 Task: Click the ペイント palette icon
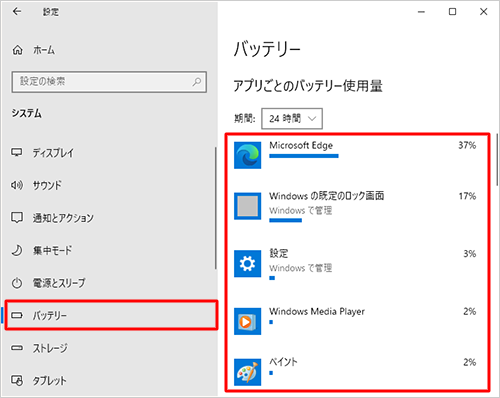tap(247, 372)
